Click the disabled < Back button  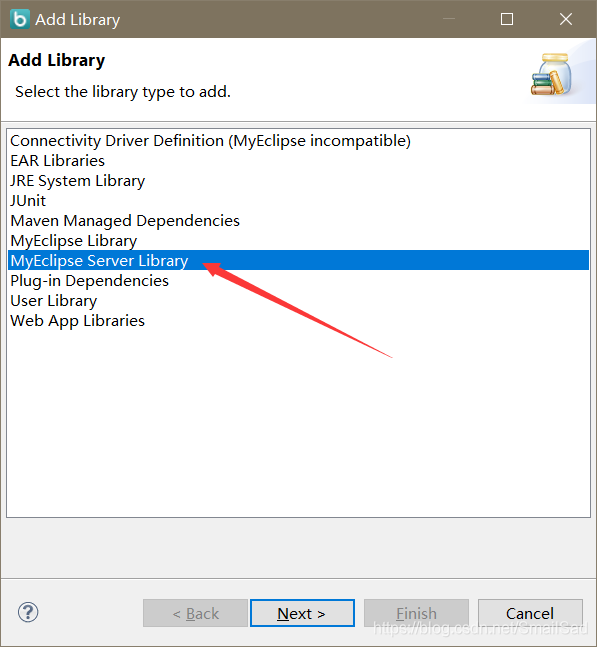pos(196,613)
